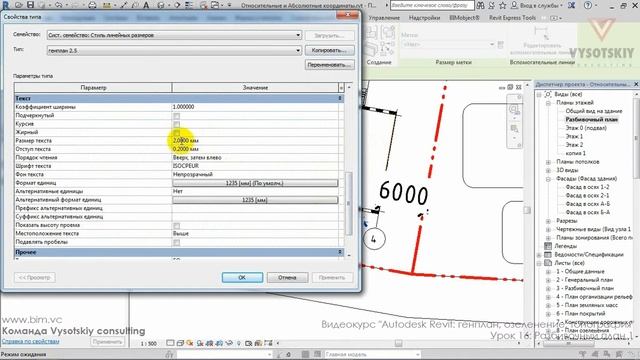Click the Переименовать (Rename) button
The height and width of the screenshot is (360, 640).
[x=329, y=64]
